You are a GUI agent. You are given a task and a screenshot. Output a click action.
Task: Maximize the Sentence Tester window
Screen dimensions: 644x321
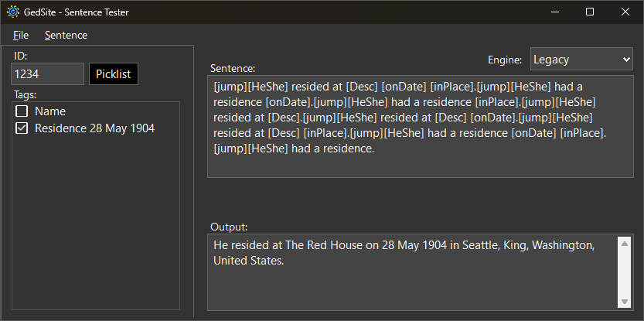[590, 12]
